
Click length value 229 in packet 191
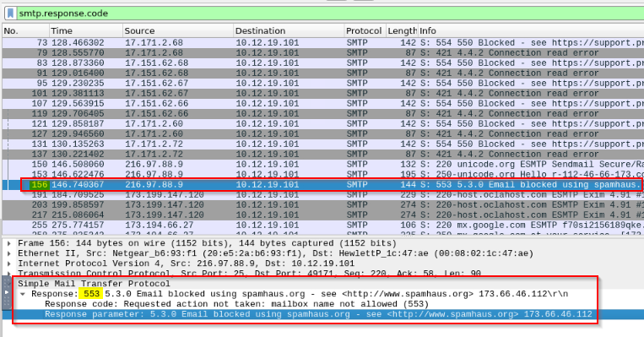pos(409,195)
